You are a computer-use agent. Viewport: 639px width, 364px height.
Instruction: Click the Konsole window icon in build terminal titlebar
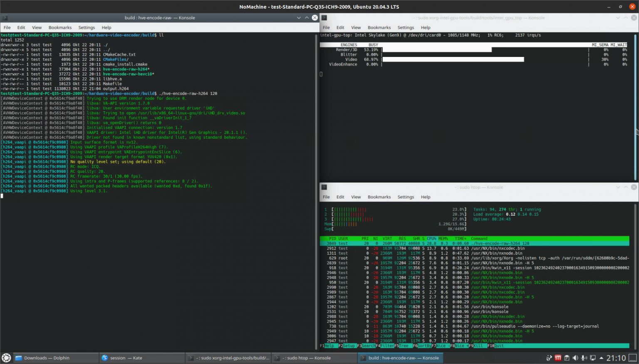point(5,17)
